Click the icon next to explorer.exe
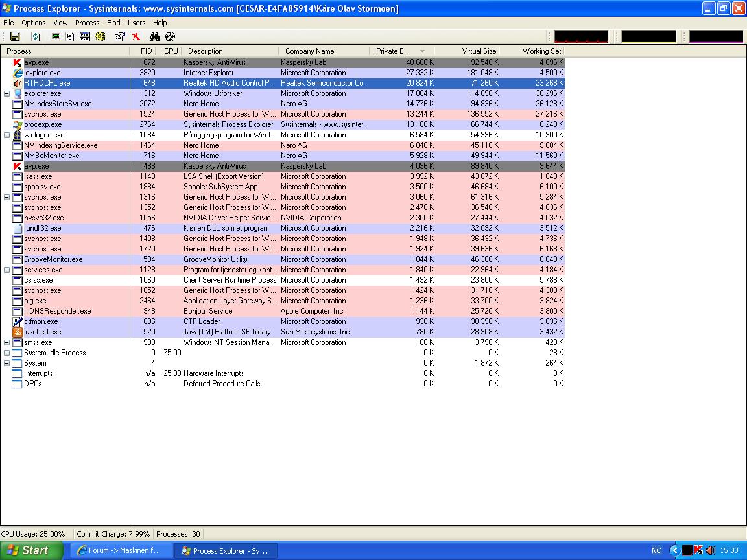Viewport: 747px width, 560px height. pos(18,94)
